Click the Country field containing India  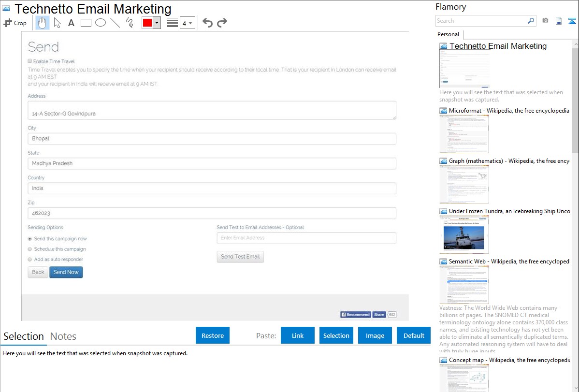[x=212, y=189]
